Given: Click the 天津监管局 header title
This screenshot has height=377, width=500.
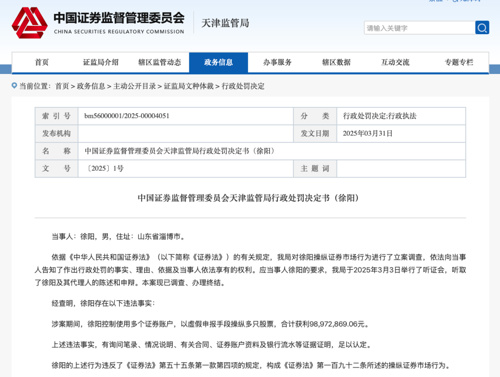Looking at the screenshot, I should (x=225, y=23).
